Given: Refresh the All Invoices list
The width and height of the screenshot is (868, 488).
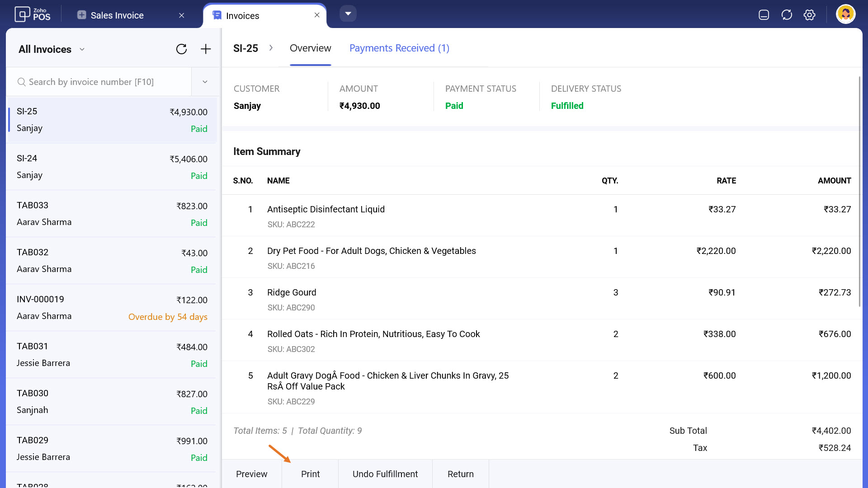Looking at the screenshot, I should tap(181, 49).
